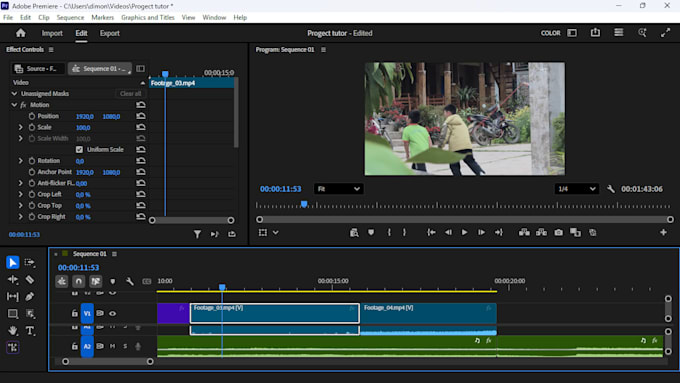Select the Rectangle tool

[x=13, y=314]
